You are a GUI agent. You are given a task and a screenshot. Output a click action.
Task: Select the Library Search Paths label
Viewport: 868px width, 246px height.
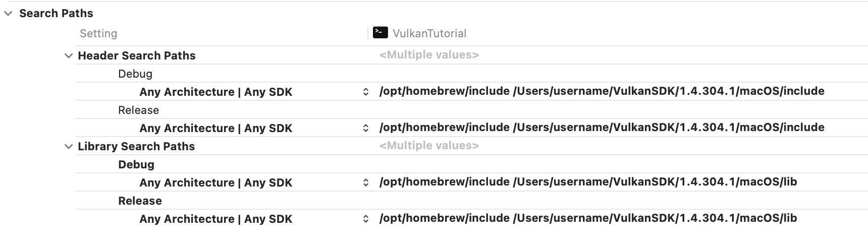coord(136,147)
